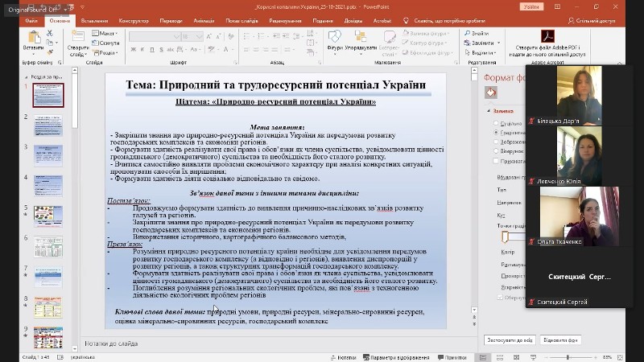Select the Fill bucket icon in Format pane

point(491,93)
